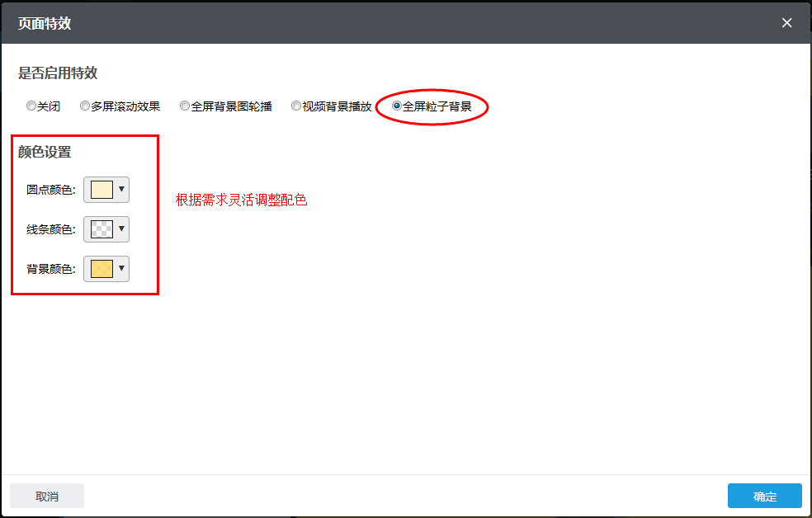Enable the 多屏滚动效果 option

[x=84, y=106]
